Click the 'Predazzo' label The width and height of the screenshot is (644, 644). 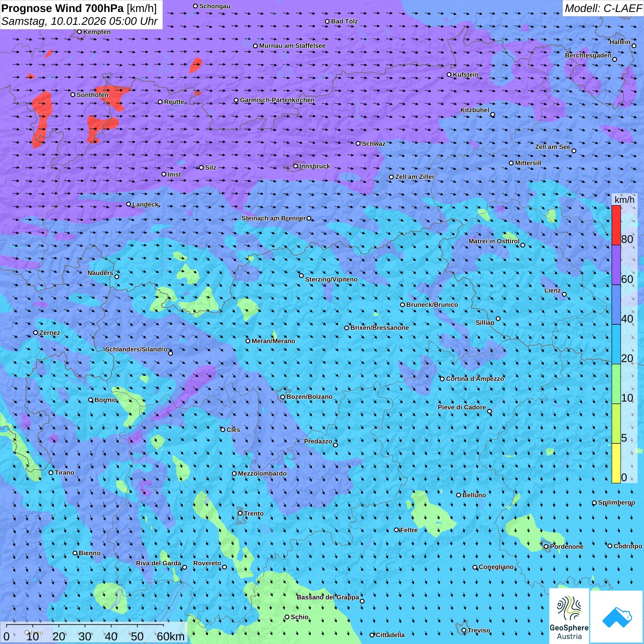click(x=318, y=441)
